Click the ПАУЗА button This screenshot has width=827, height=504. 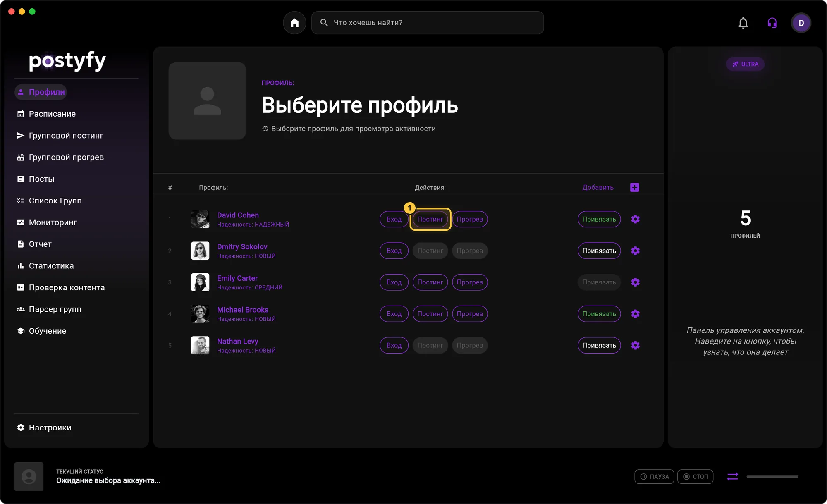[654, 476]
